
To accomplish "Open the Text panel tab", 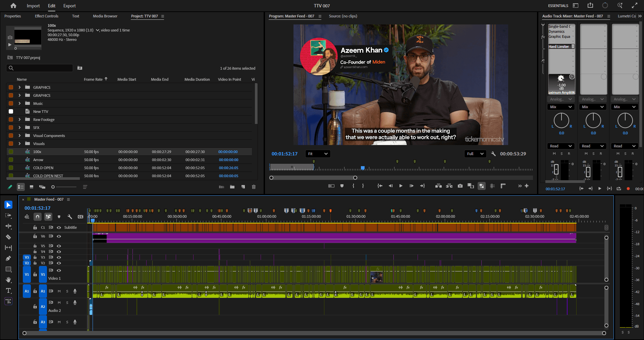I will pos(75,16).
